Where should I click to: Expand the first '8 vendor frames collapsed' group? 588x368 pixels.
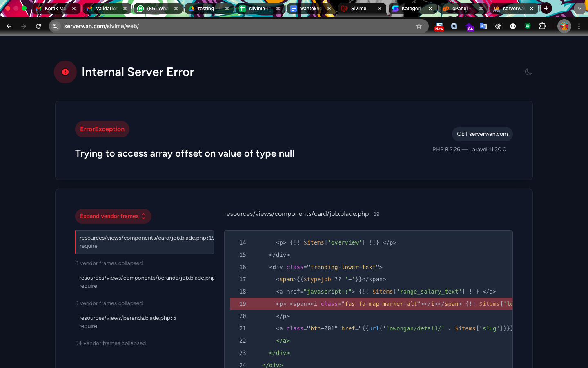pos(109,263)
